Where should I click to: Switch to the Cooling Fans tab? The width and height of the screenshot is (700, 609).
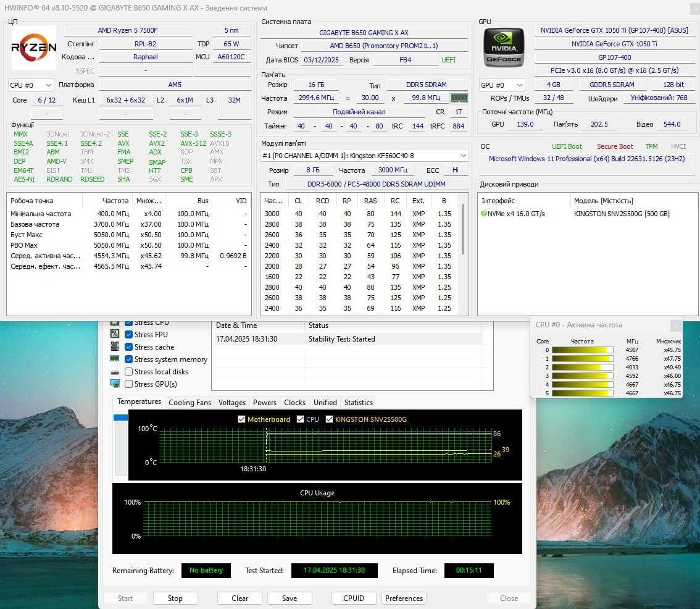click(x=190, y=403)
